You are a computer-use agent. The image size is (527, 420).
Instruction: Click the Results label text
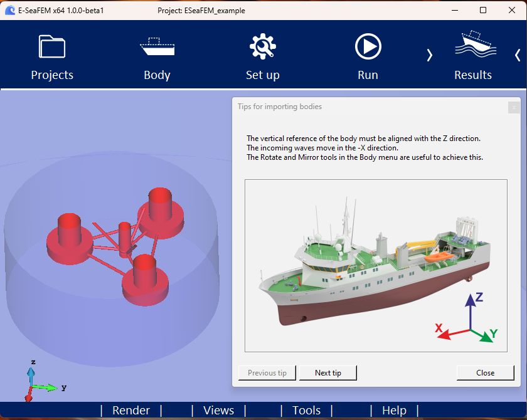(x=473, y=75)
